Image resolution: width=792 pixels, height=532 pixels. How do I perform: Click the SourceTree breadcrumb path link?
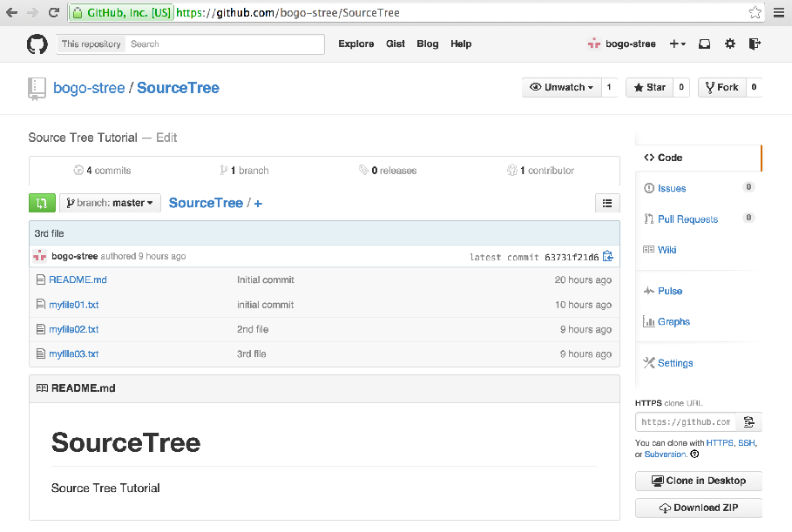click(206, 203)
